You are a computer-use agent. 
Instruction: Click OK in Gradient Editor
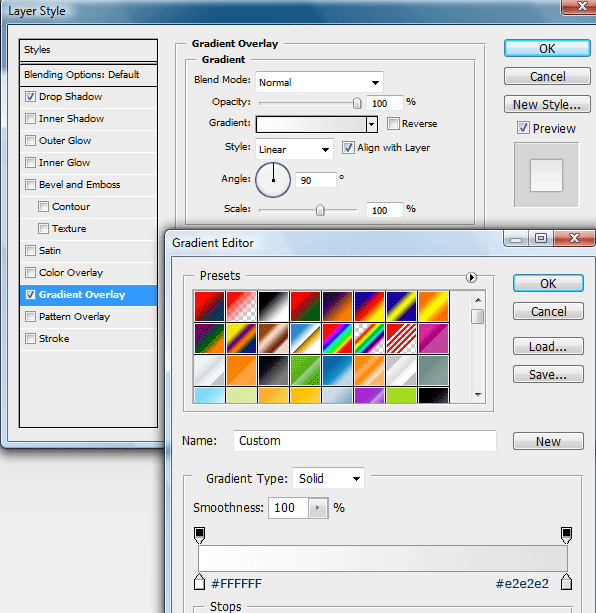point(548,283)
